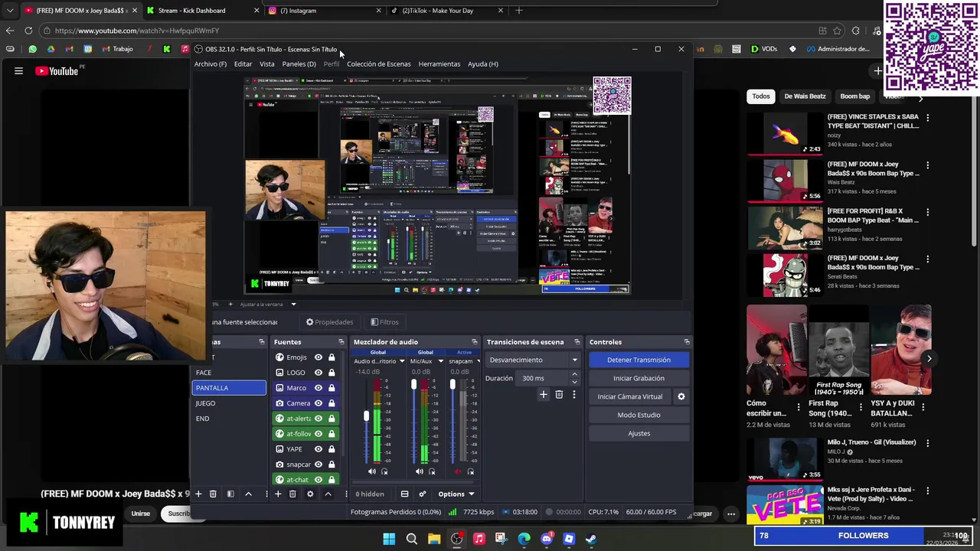Open Ajustes in Controles panel
The width and height of the screenshot is (980, 551).
pos(639,433)
